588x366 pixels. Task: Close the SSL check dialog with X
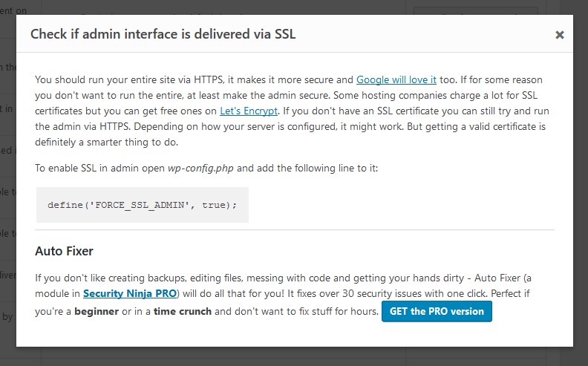tap(560, 35)
